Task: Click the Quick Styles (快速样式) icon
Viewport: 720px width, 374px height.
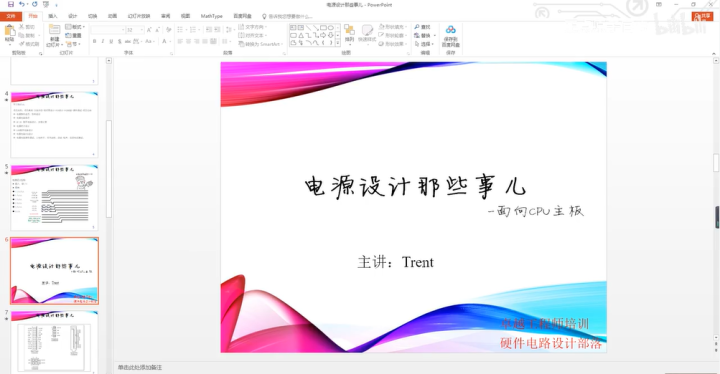Action: pos(367,30)
